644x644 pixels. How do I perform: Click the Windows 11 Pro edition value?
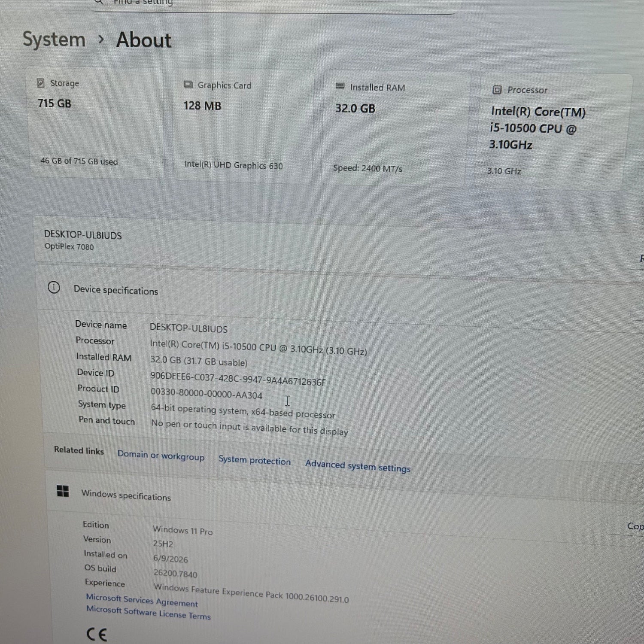(183, 530)
